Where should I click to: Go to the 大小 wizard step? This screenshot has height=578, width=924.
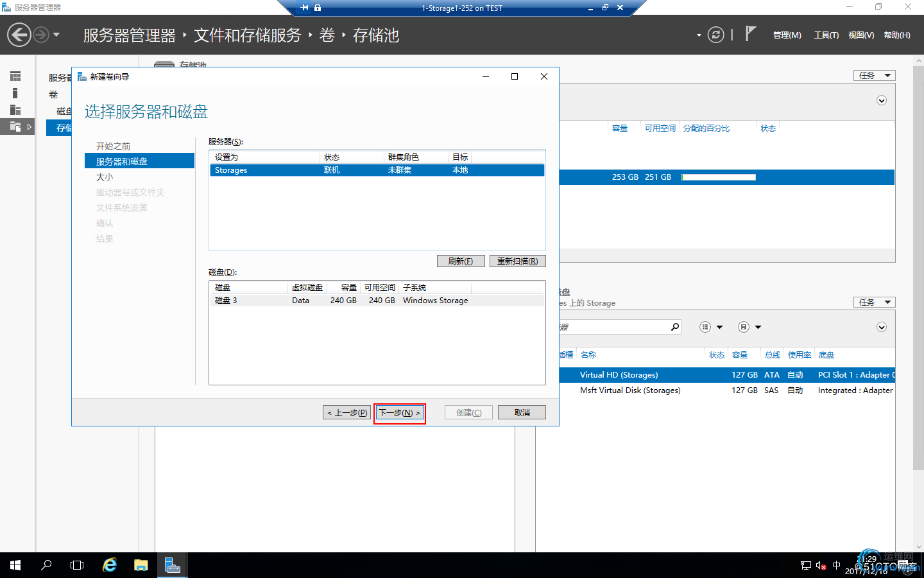(105, 177)
